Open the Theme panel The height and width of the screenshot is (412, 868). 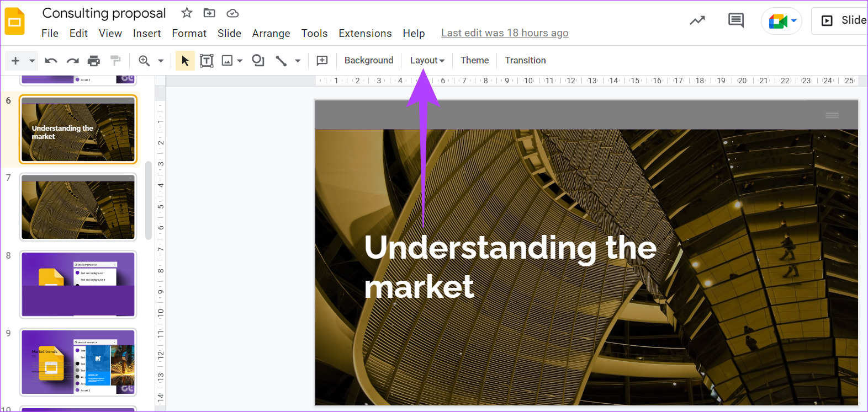[475, 60]
